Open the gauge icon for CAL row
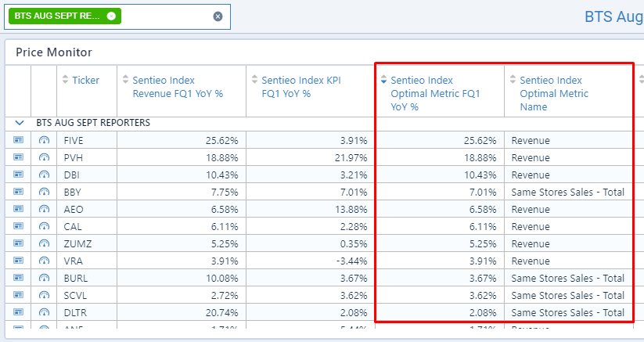This screenshot has height=342, width=644. coord(44,226)
